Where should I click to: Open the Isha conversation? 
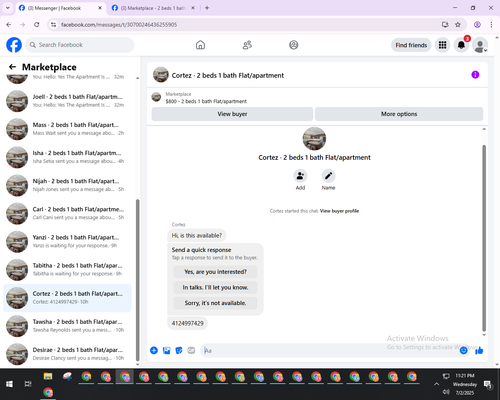pos(67,157)
